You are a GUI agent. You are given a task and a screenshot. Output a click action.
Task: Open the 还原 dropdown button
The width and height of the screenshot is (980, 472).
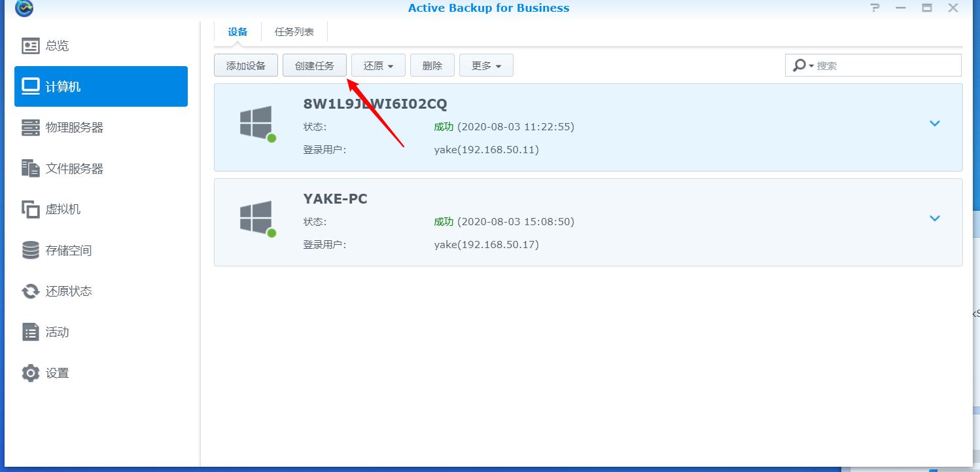tap(379, 65)
